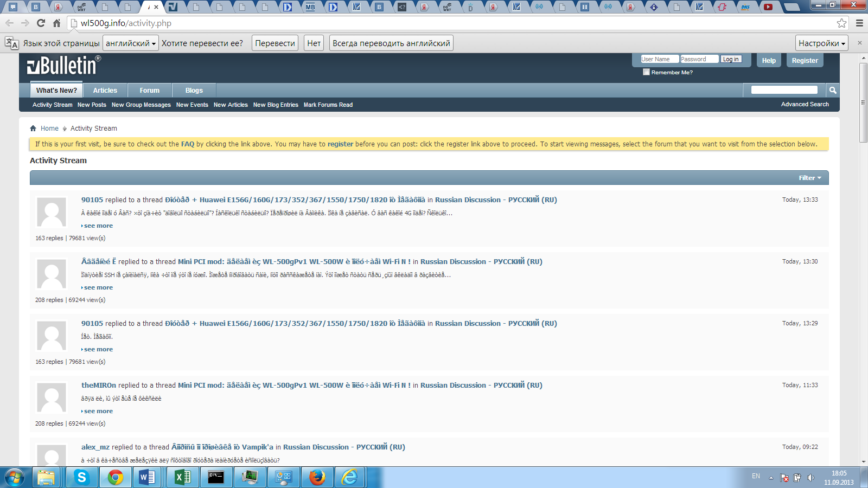
Task: Switch to the YouTube browser tab
Action: [x=768, y=7]
